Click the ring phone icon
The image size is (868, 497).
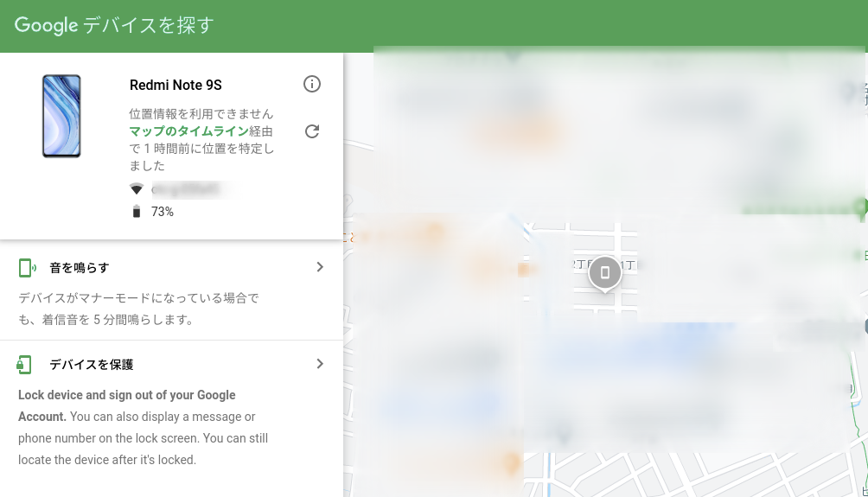click(x=27, y=268)
